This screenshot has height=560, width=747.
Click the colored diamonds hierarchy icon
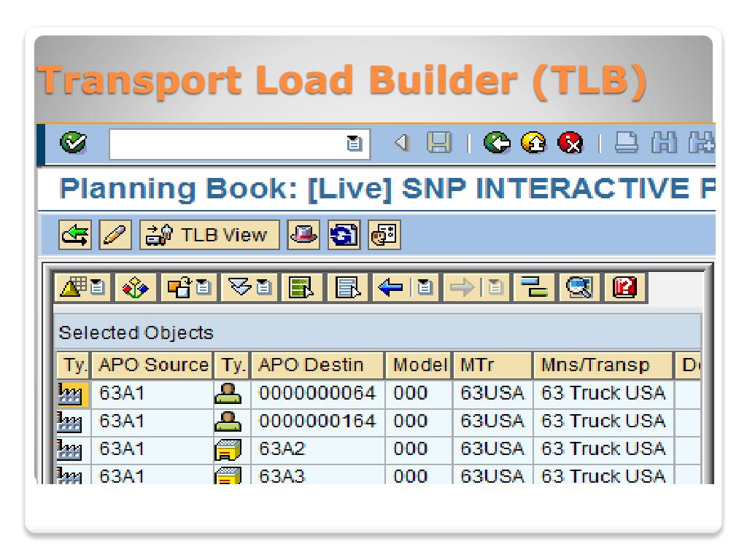pos(136,287)
